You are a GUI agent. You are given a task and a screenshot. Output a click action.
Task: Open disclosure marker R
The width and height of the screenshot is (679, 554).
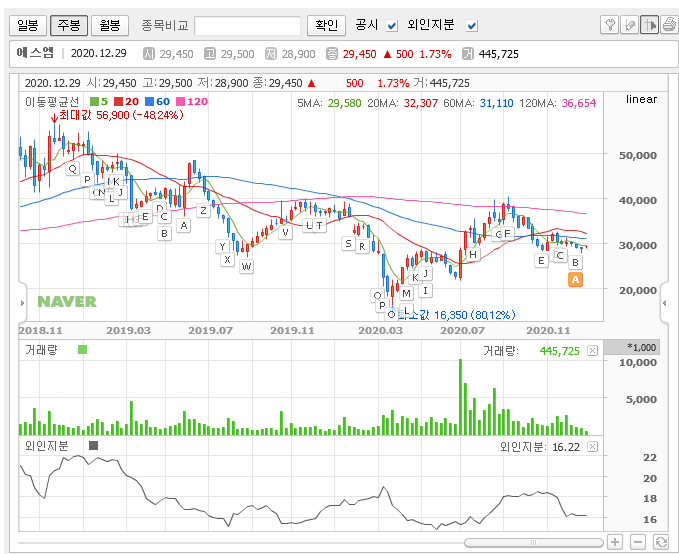362,247
